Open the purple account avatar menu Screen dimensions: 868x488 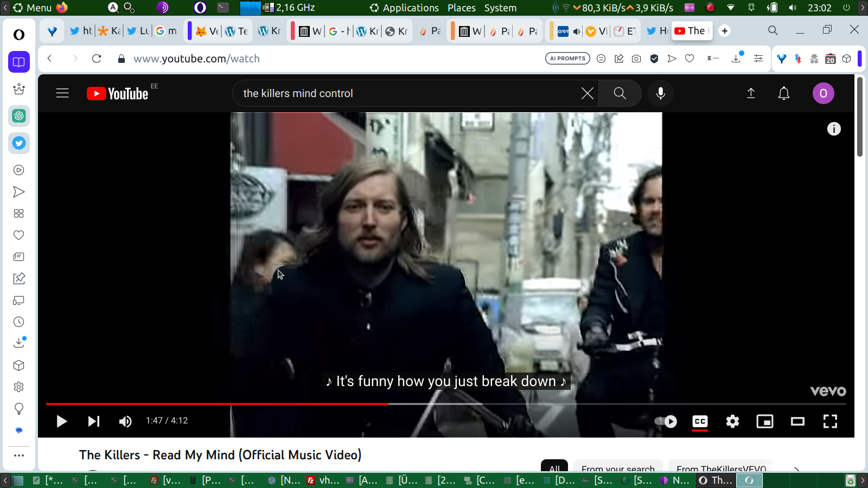[x=823, y=93]
